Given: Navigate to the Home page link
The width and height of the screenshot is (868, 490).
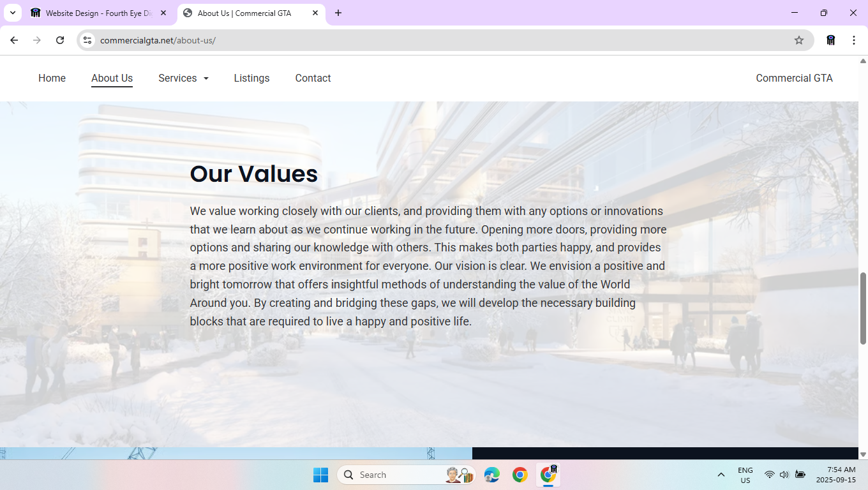Looking at the screenshot, I should (x=52, y=78).
